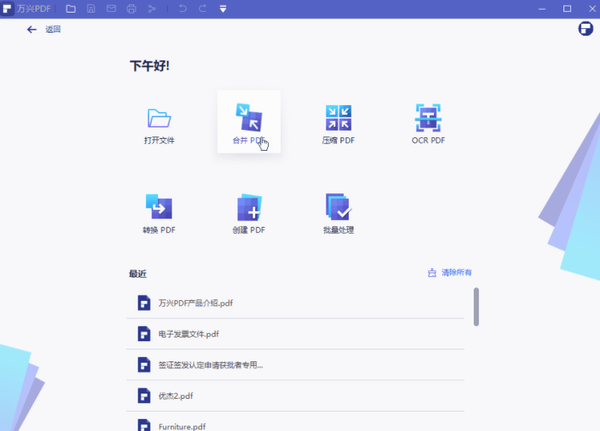
Task: Click the file icon beside 电子发票文件.pdf
Action: (x=144, y=334)
